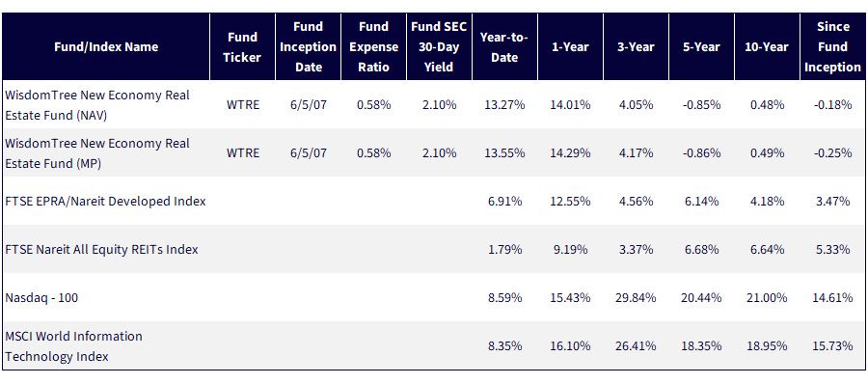Screen dimensions: 868x384
Task: Click the WTRE ticker in the NAV row
Action: (x=242, y=105)
